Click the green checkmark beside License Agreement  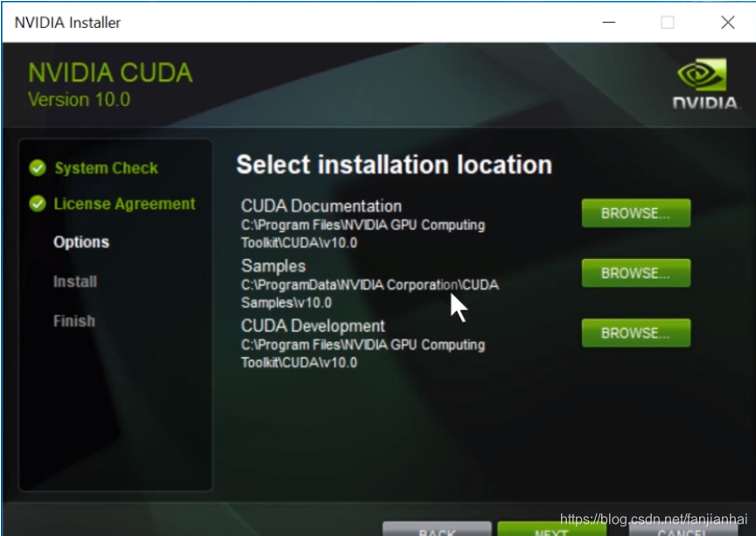pyautogui.click(x=38, y=204)
